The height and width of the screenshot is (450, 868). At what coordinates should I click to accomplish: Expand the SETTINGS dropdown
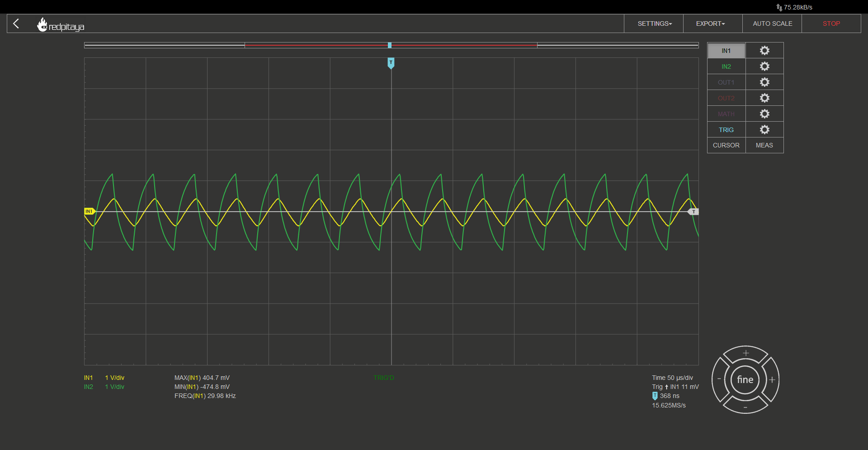(x=654, y=24)
